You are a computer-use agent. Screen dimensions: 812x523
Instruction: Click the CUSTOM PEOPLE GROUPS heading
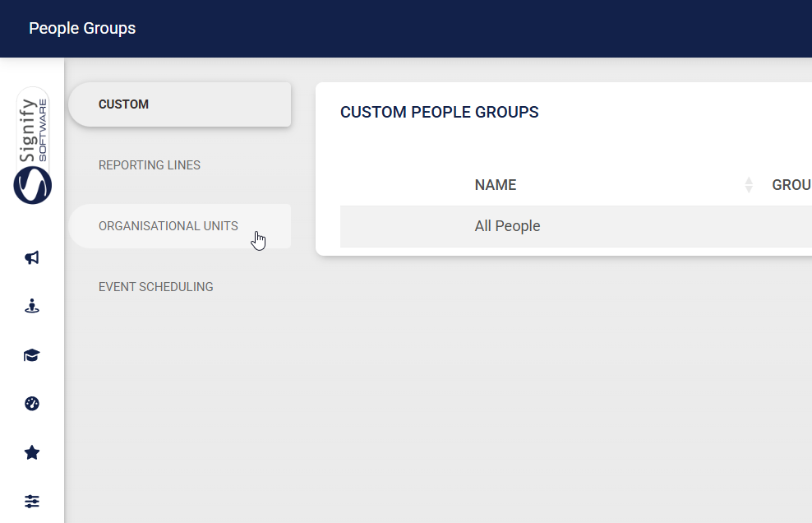(x=440, y=112)
